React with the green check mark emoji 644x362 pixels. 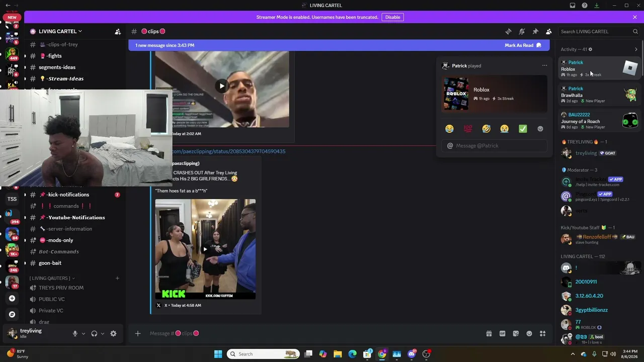[x=523, y=129]
